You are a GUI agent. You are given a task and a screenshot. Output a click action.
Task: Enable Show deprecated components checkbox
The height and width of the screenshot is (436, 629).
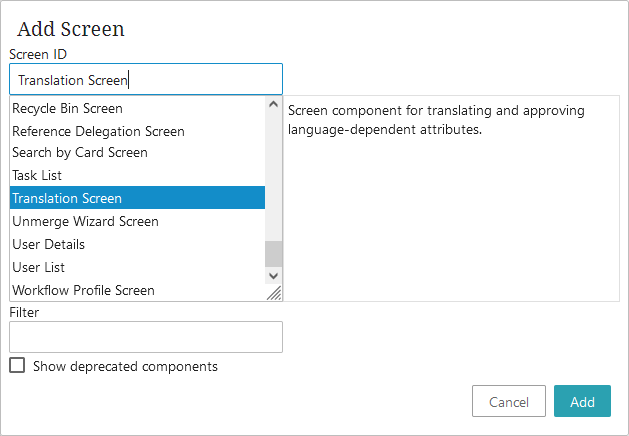coord(17,365)
